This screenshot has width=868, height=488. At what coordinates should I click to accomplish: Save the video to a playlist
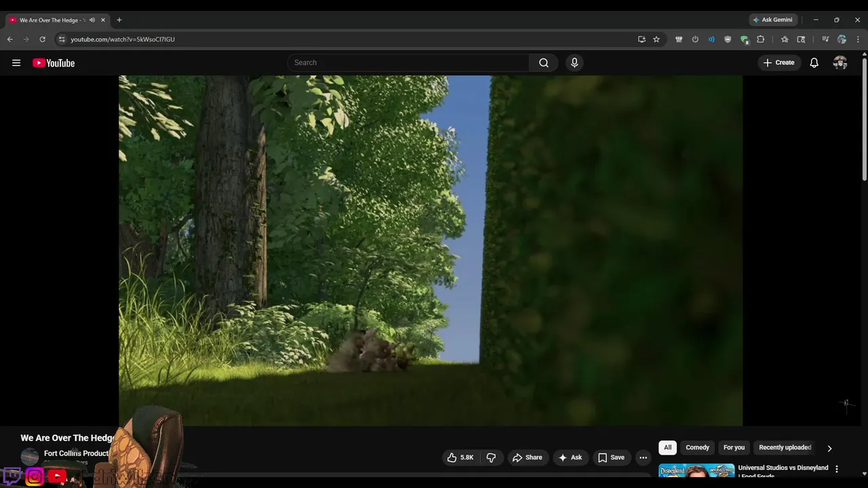[x=611, y=457]
